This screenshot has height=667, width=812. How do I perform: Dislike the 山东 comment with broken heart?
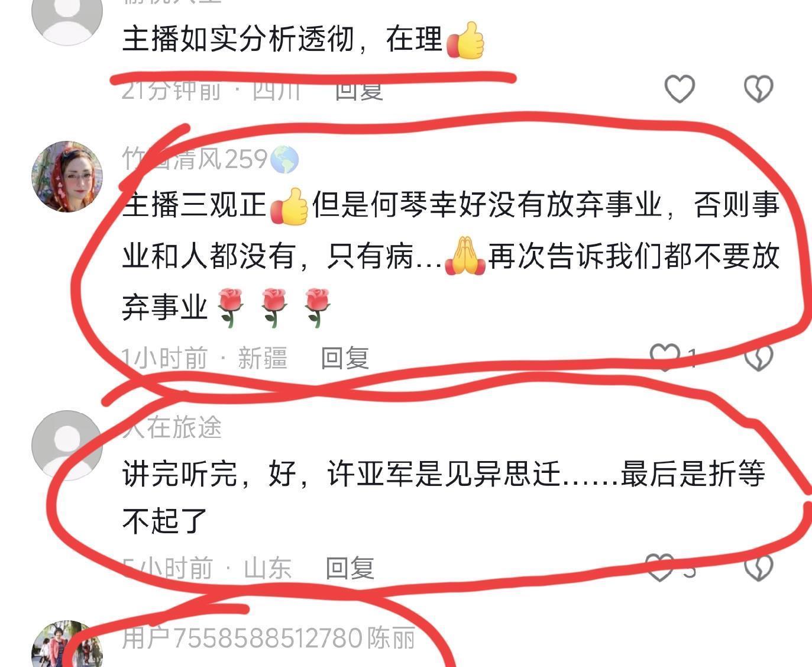758,568
